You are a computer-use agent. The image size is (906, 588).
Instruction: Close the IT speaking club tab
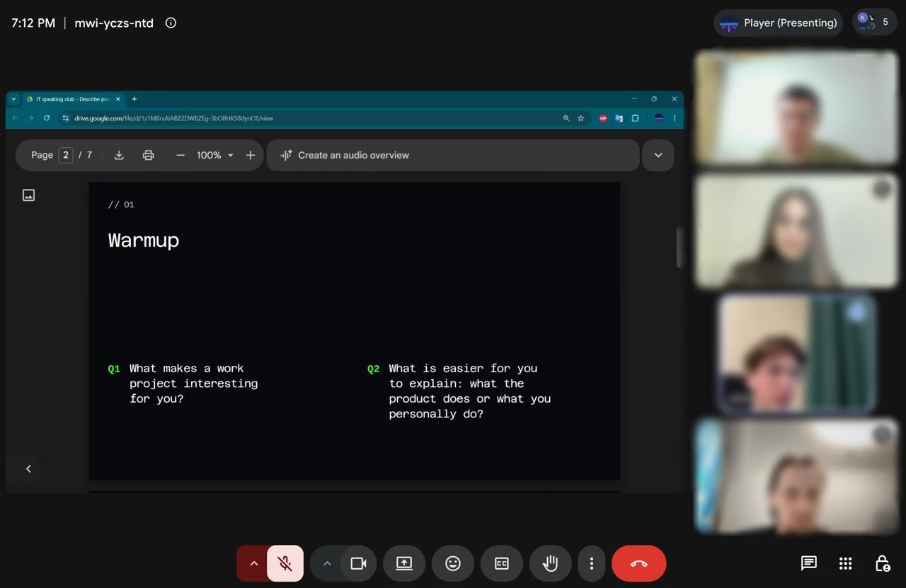tap(118, 99)
